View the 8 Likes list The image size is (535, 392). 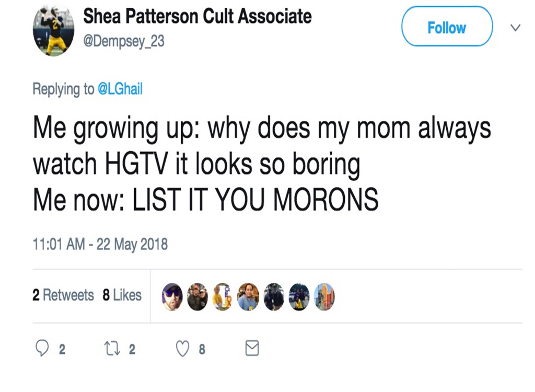click(x=122, y=295)
